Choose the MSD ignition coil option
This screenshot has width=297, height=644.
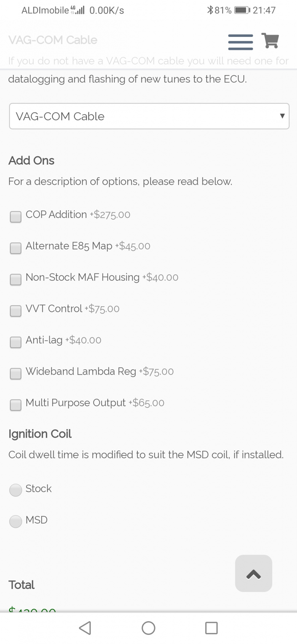pyautogui.click(x=16, y=521)
